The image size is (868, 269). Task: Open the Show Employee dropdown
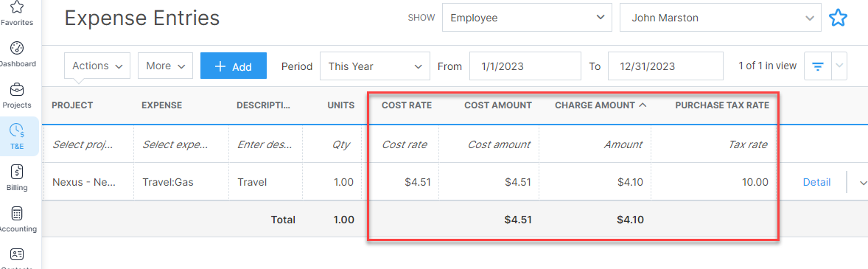tap(527, 18)
